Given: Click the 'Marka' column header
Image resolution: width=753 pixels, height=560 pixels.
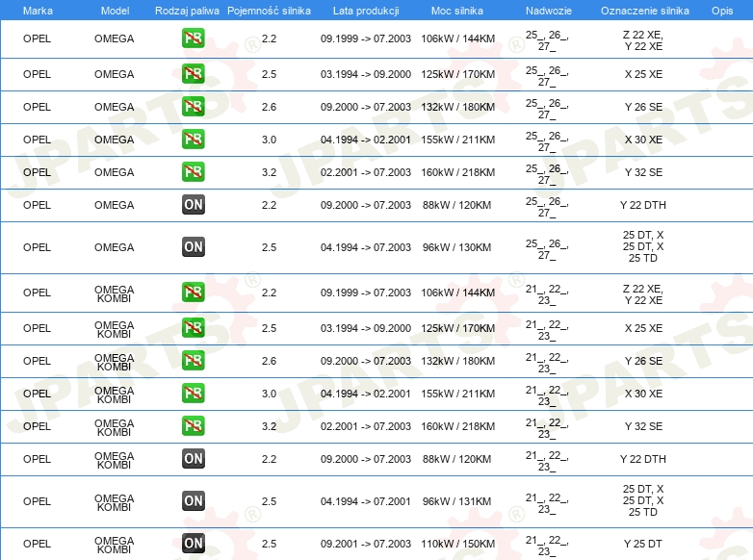Looking at the screenshot, I should 38,11.
